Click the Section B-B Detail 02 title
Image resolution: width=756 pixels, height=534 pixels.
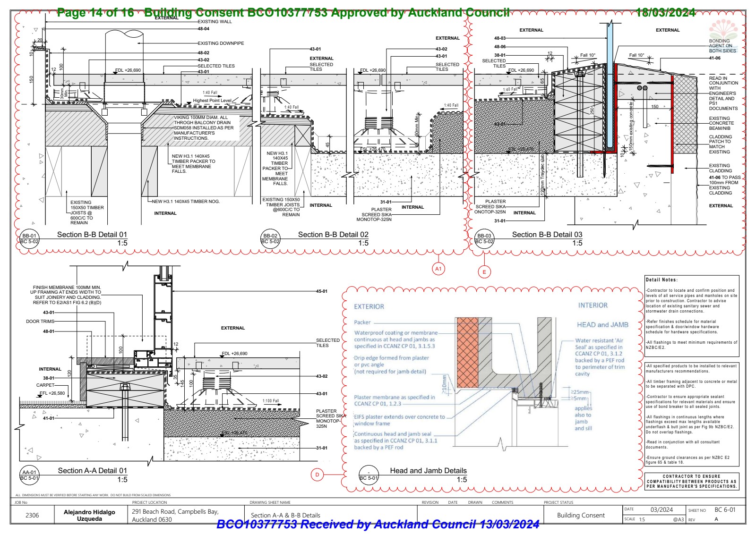click(333, 235)
